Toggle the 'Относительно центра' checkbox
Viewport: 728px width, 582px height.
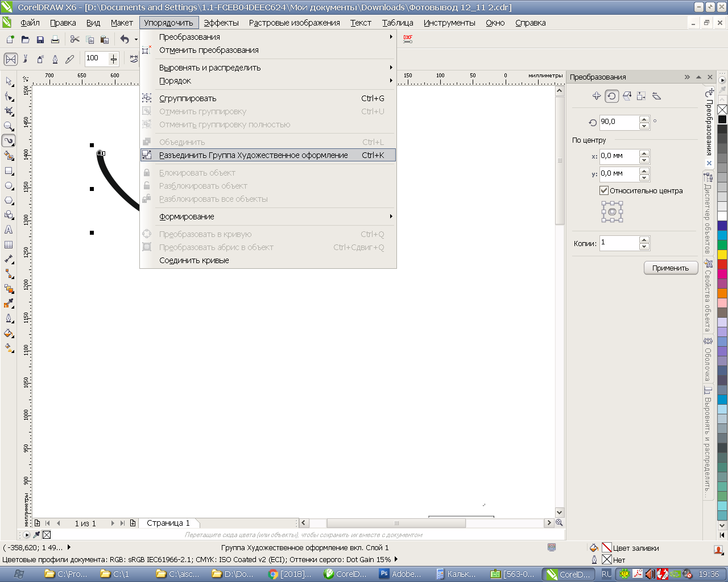point(604,190)
